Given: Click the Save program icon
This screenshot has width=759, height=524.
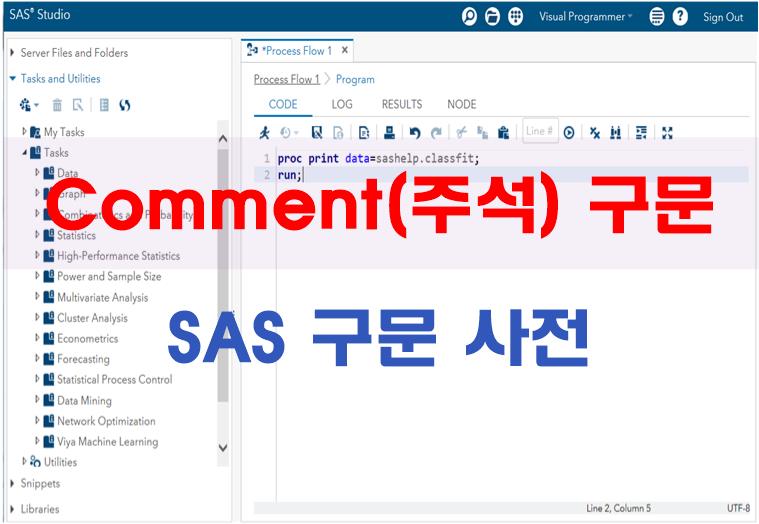Looking at the screenshot, I should [x=317, y=133].
